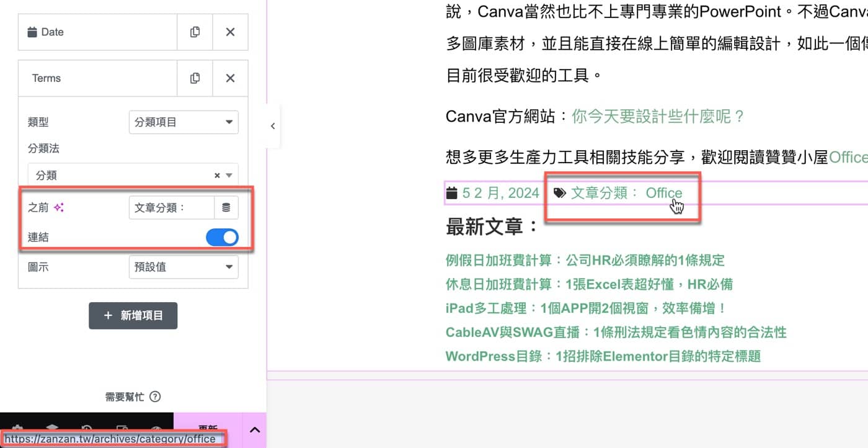Duplicate the Terms item

195,78
